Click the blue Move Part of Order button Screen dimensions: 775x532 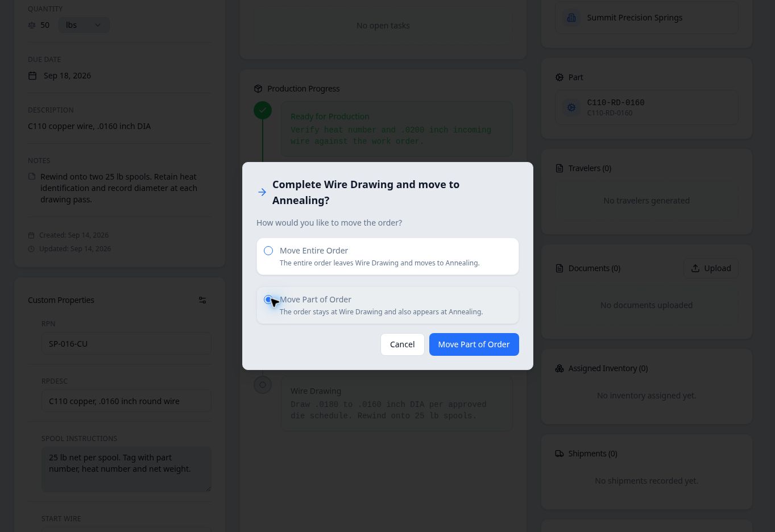pos(474,344)
